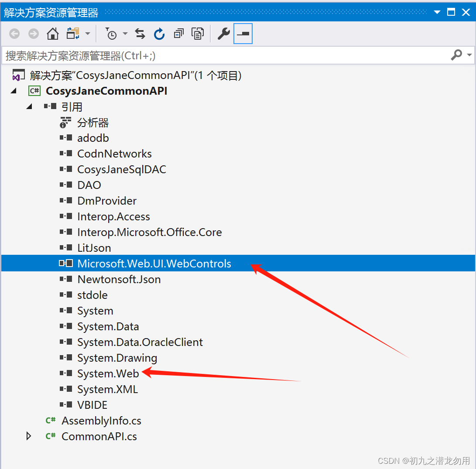The image size is (476, 469).
Task: Open Properties with the wrench icon
Action: (224, 34)
